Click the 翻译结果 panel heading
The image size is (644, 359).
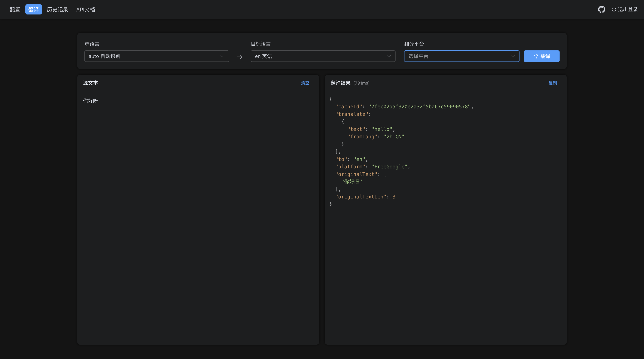coord(340,83)
